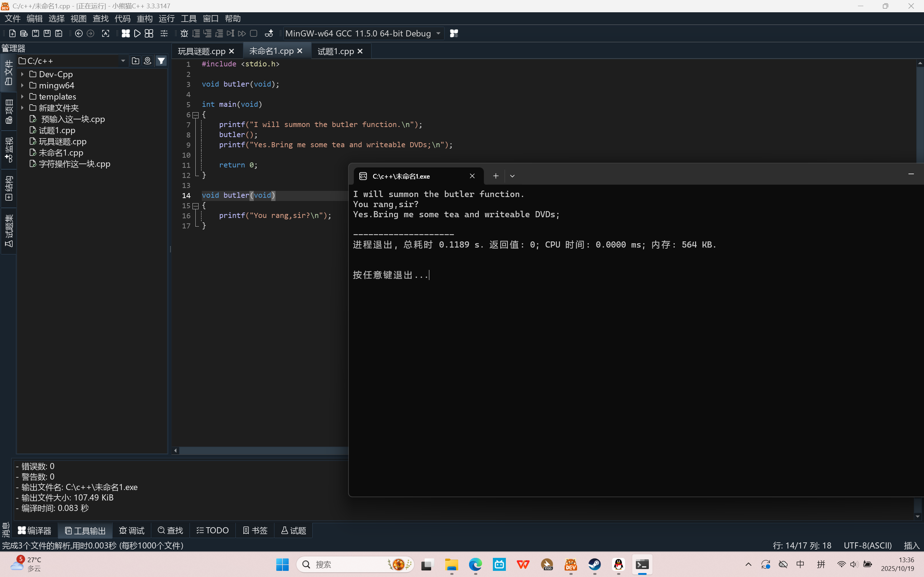
Task: Open the 调试 bottom panel tab
Action: [132, 530]
